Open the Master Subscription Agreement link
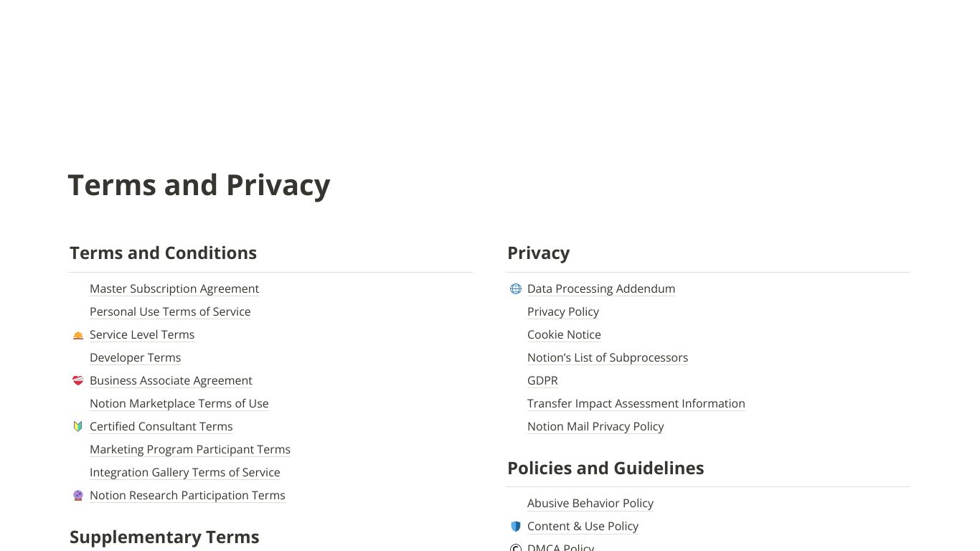The width and height of the screenshot is (980, 551). click(x=174, y=289)
